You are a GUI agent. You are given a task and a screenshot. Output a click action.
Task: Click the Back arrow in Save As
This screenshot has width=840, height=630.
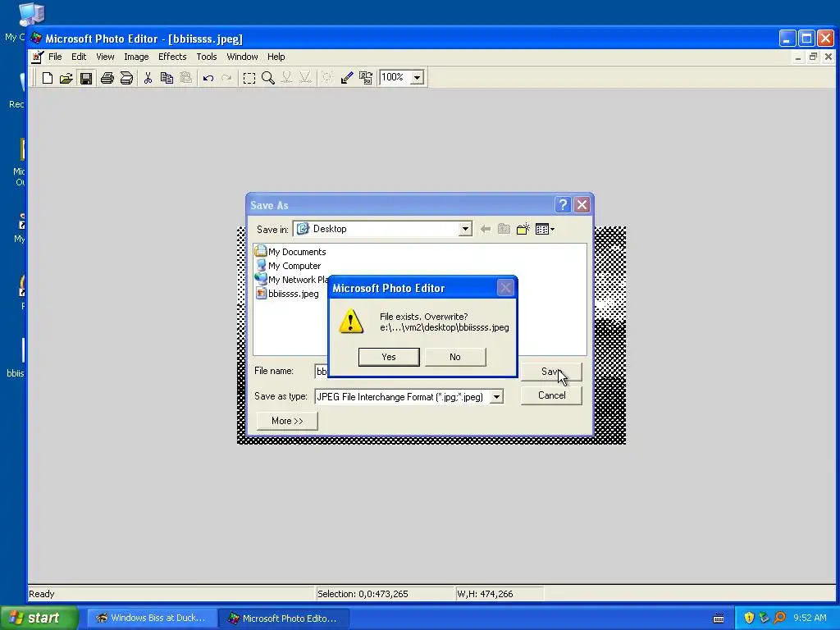click(x=486, y=230)
